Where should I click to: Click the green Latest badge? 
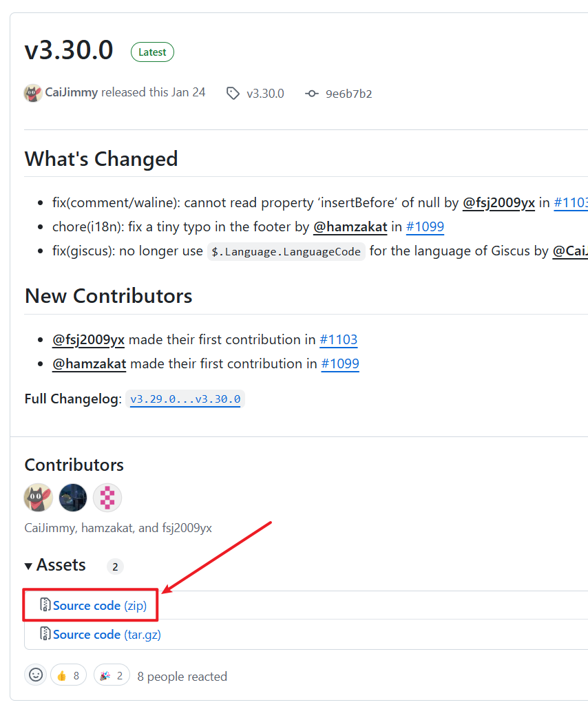point(152,52)
